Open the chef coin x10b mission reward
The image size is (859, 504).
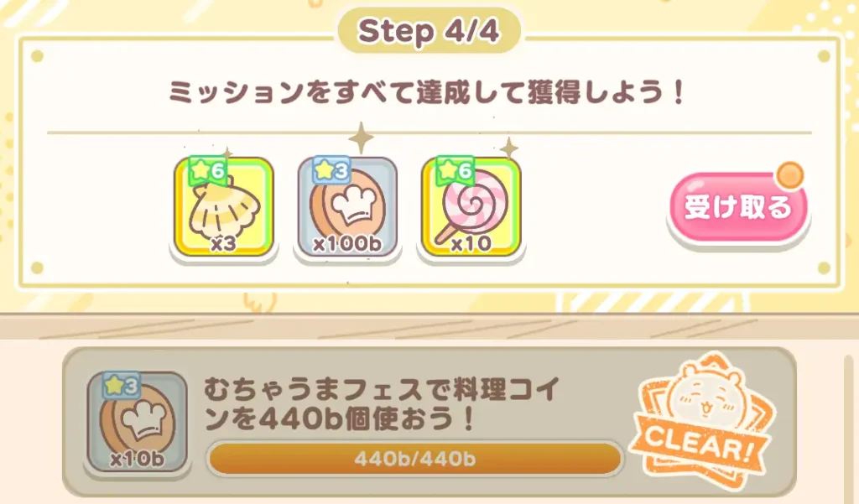[137, 422]
